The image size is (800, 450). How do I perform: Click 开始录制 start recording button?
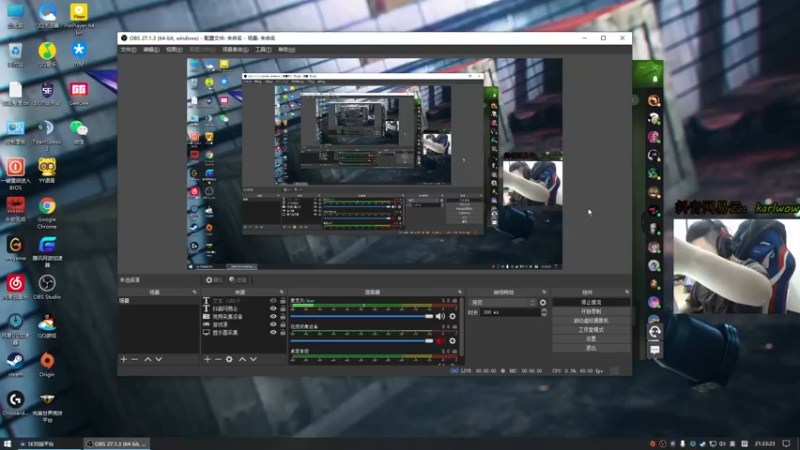(x=591, y=311)
